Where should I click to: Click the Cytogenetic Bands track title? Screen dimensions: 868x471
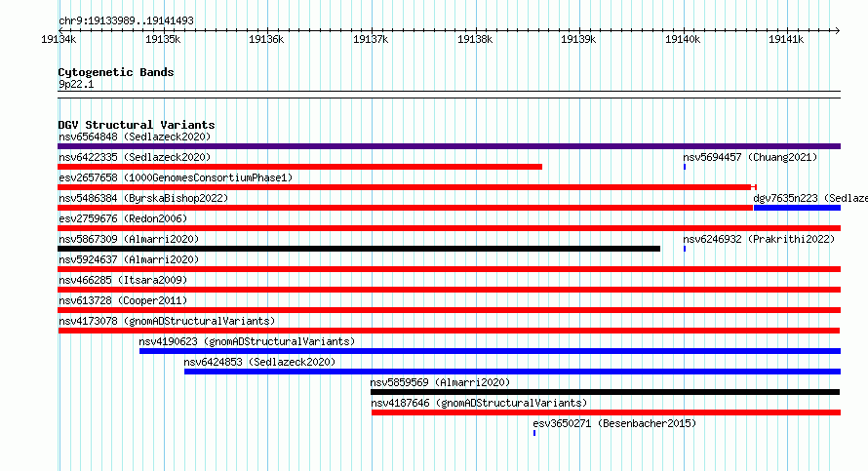point(116,72)
